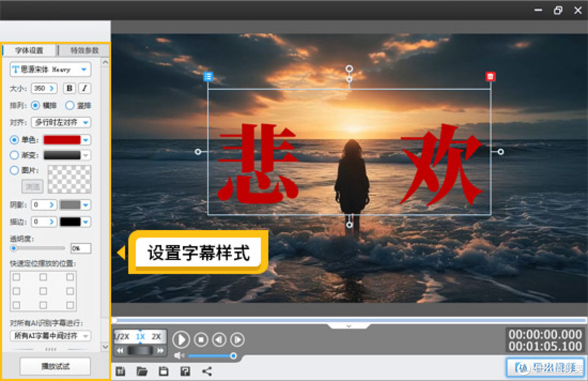
Task: Click the save-as icon with question mark
Action: (x=185, y=372)
